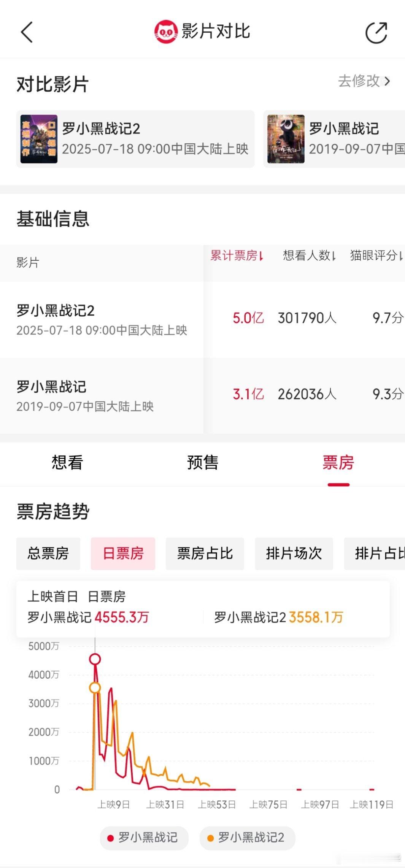Screen dimensions: 405x868
Task: Sort by 猫眼评分 column arrow
Action: coord(401,256)
